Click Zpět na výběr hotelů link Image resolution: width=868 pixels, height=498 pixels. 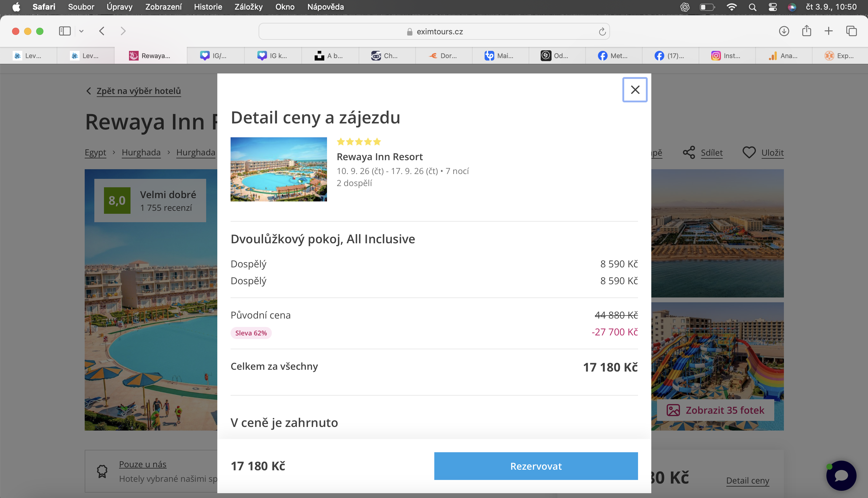[139, 91]
